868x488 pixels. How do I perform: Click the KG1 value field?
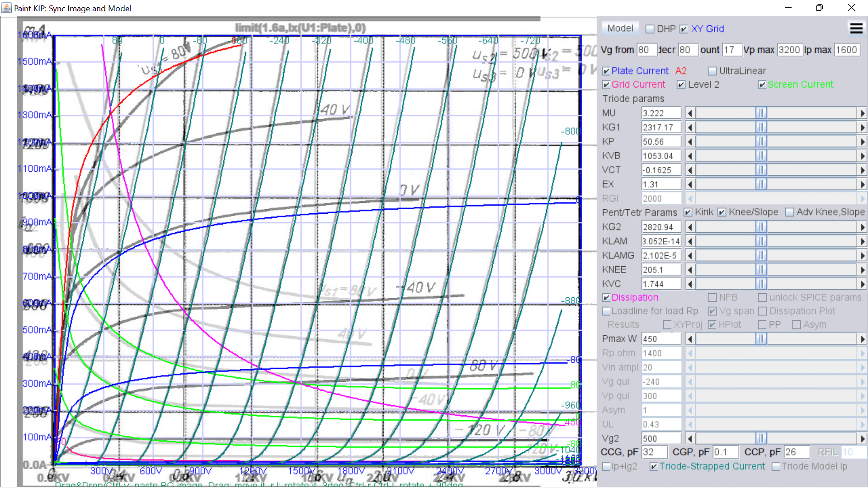point(661,127)
